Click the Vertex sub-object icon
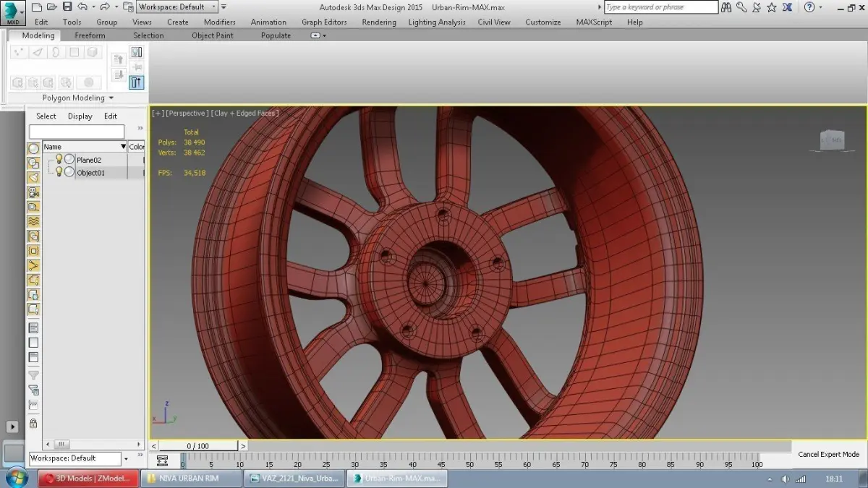 pos(19,52)
